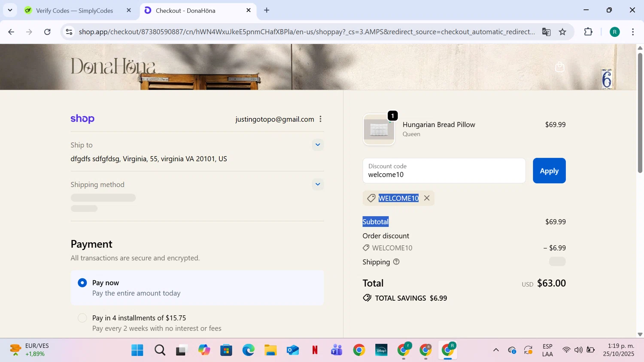Expand the Shipping method section

(318, 184)
